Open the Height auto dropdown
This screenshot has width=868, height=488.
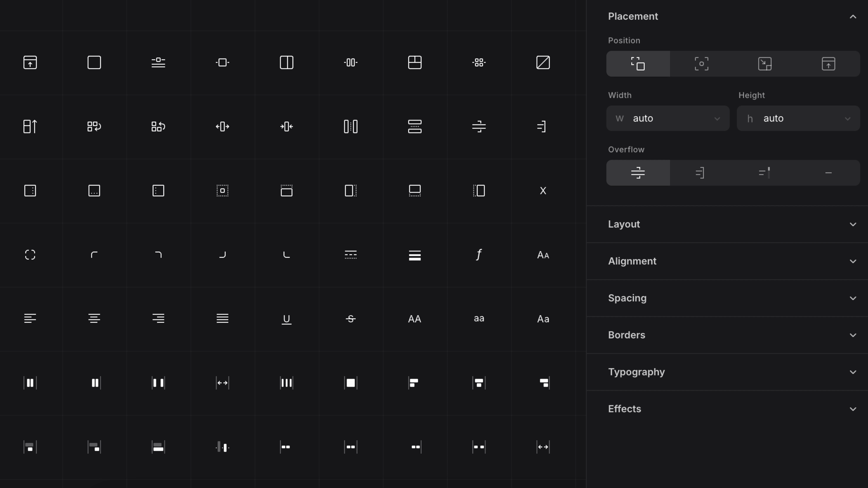849,118
